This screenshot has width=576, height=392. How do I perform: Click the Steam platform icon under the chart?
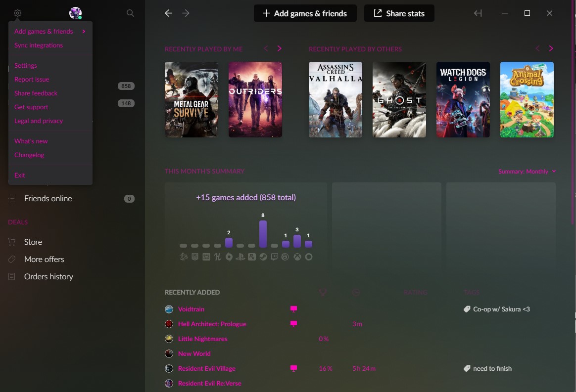[263, 257]
